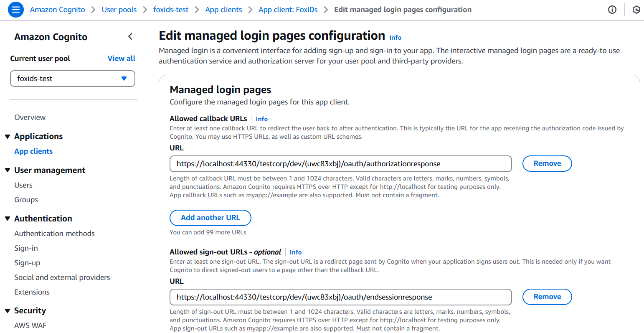Open the Info panel icon top right
Screen dimensions: 644x333
click(612, 9)
